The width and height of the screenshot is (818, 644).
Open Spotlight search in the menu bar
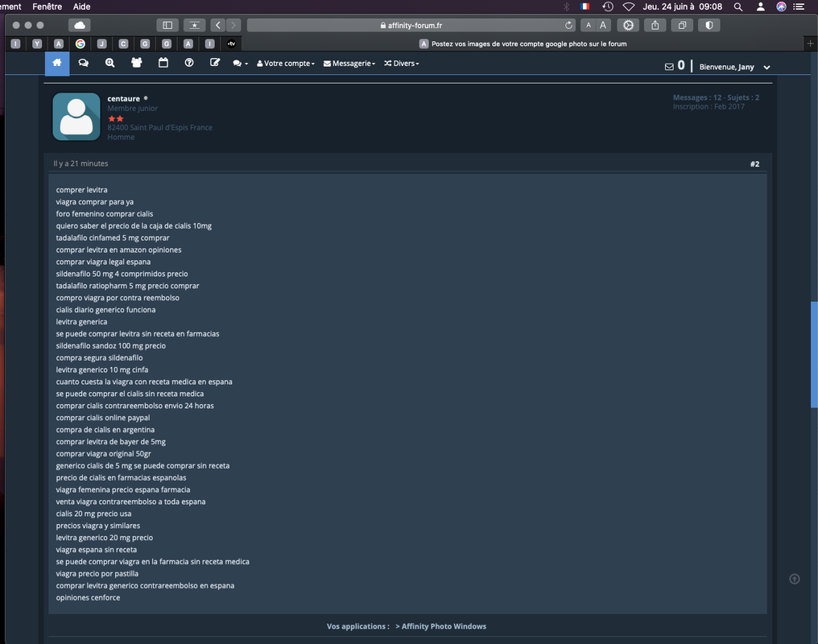[x=738, y=6]
